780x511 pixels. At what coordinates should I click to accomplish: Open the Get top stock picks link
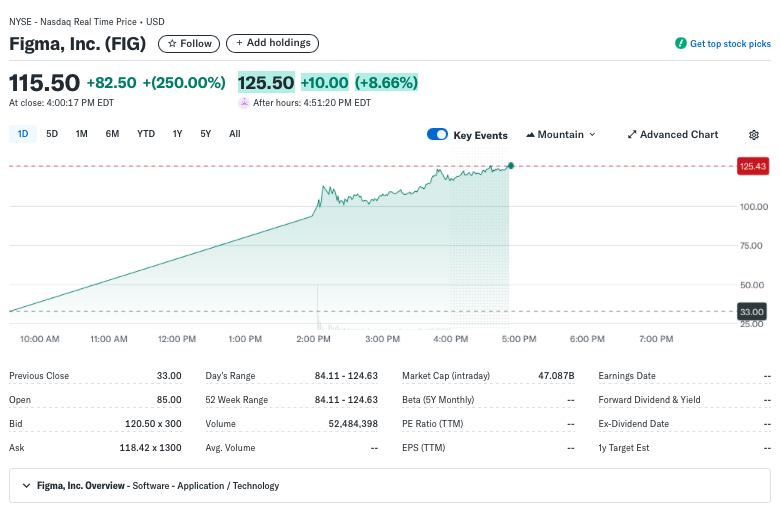730,44
